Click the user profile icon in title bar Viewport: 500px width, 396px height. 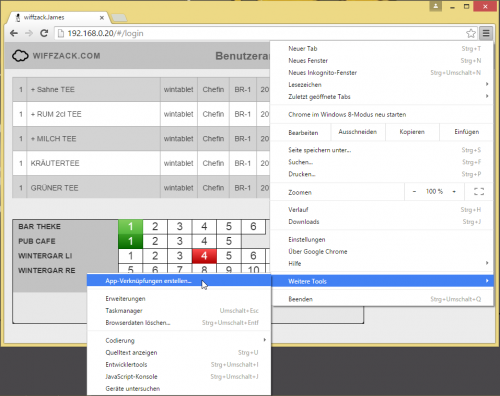(x=436, y=6)
